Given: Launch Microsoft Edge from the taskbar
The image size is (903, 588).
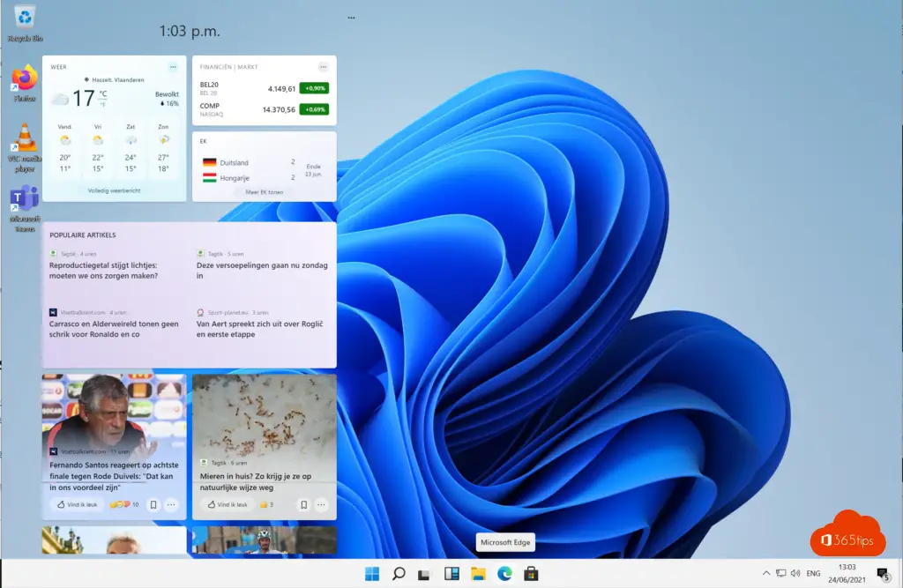Looking at the screenshot, I should pos(504,574).
